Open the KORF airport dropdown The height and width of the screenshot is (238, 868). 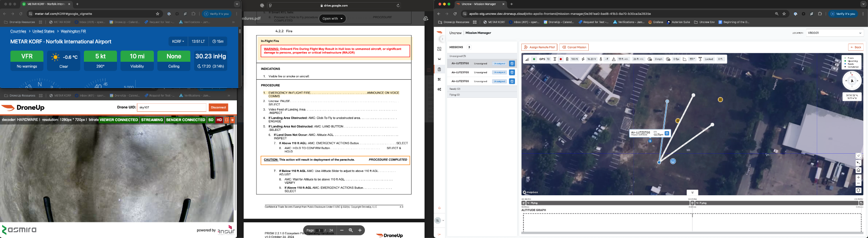[178, 42]
